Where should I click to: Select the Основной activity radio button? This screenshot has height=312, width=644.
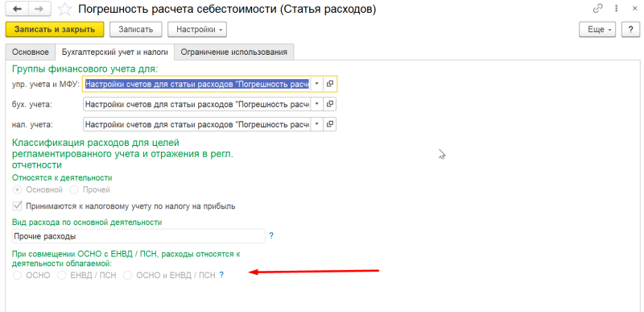tap(17, 190)
